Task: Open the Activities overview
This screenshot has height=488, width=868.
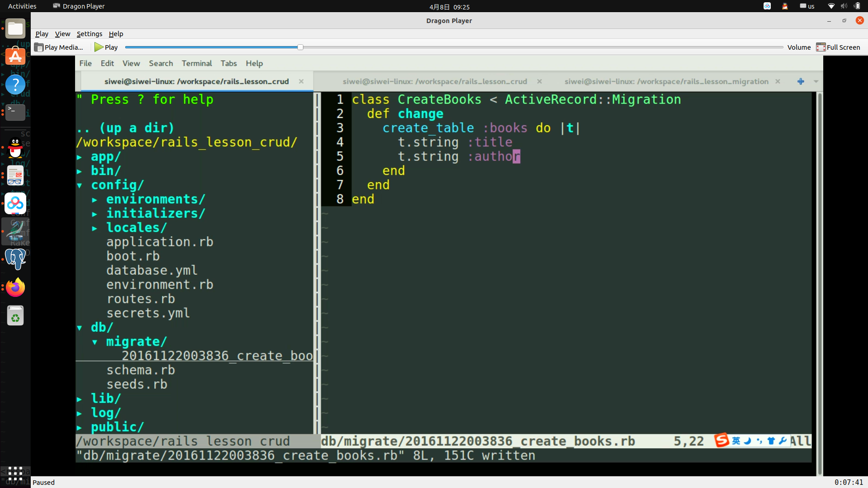Action: [22, 6]
